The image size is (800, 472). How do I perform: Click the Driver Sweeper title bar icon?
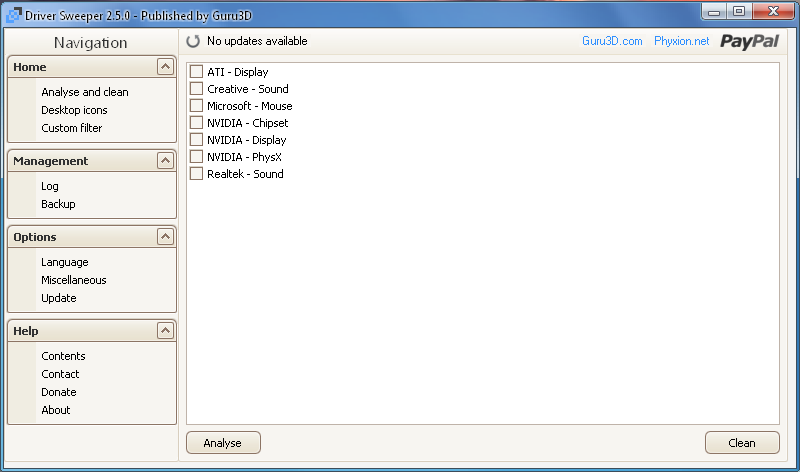click(14, 15)
